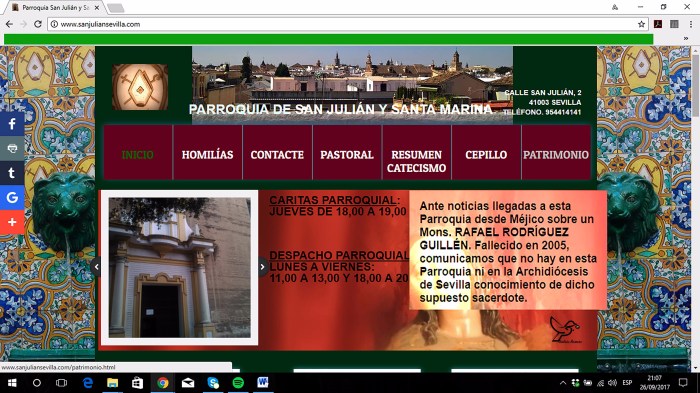Image resolution: width=700 pixels, height=393 pixels.
Task: Open Action Center notifications icon
Action: point(683,383)
